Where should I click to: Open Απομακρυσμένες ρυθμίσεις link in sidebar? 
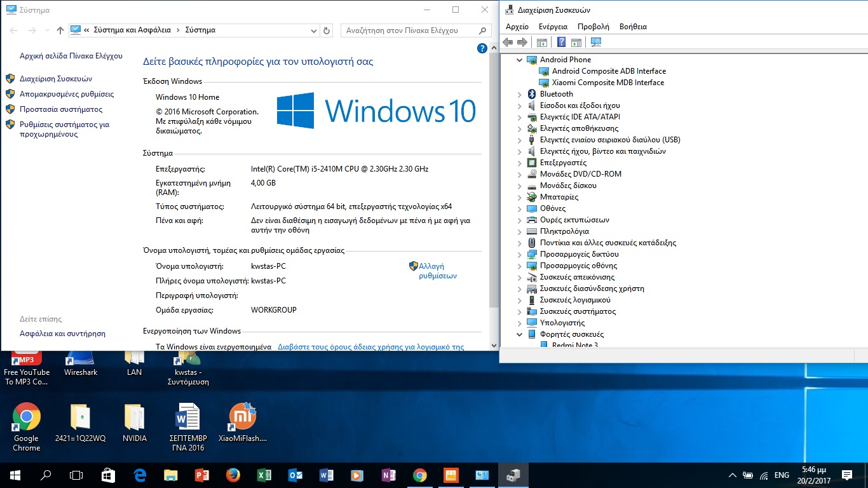67,94
